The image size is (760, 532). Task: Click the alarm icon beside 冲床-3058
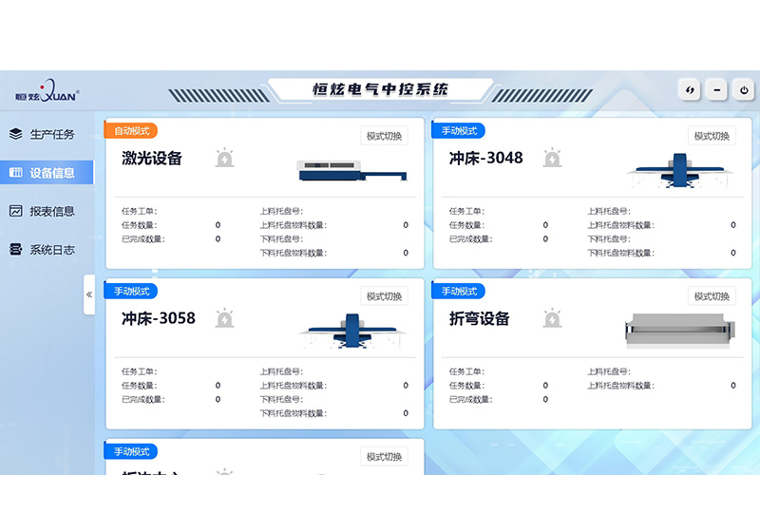225,318
